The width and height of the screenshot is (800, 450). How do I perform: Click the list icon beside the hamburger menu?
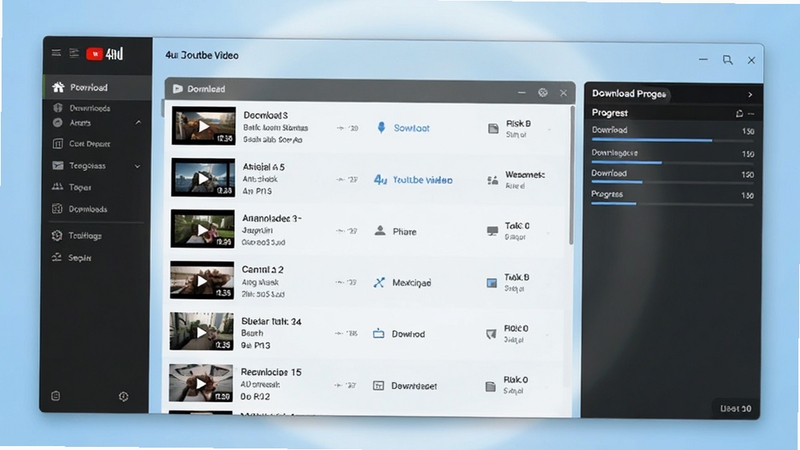coord(74,53)
